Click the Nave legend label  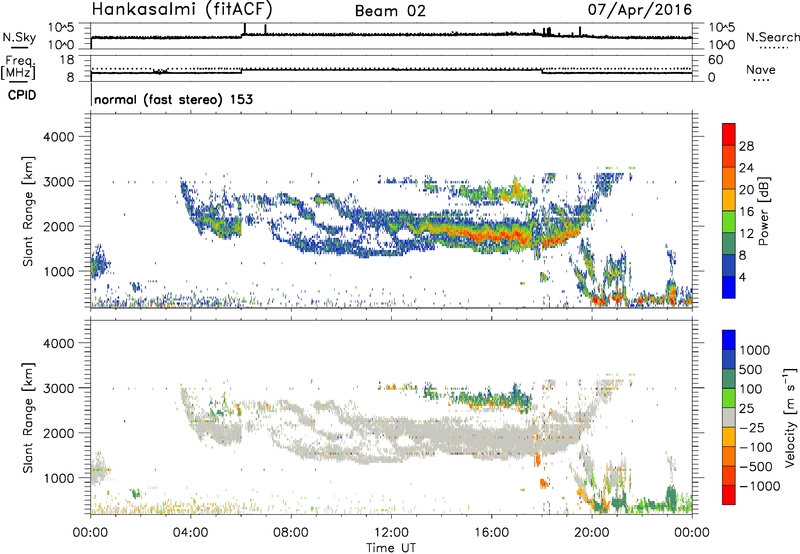[x=761, y=69]
